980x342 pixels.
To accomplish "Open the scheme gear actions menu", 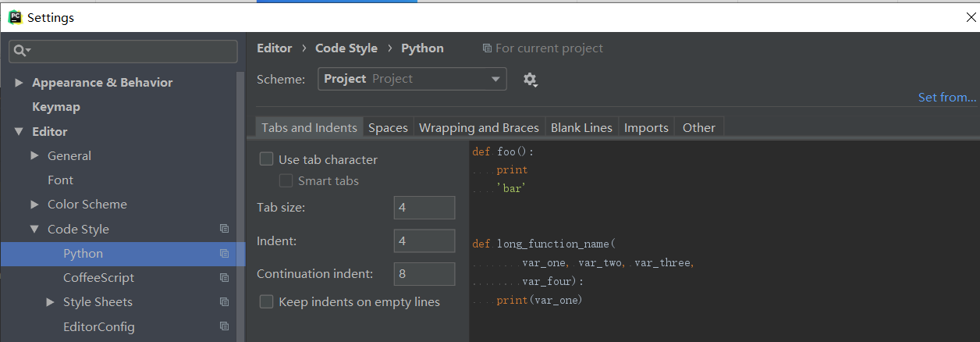I will click(x=531, y=80).
